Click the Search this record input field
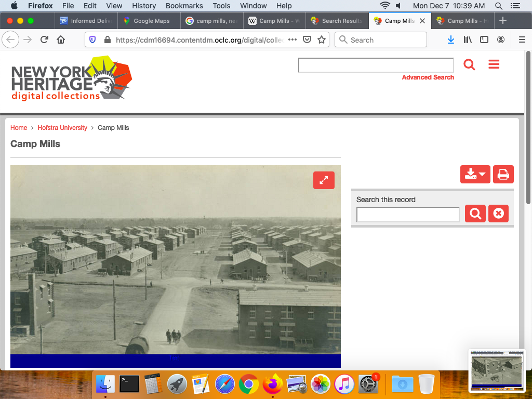The height and width of the screenshot is (399, 532). (x=408, y=214)
